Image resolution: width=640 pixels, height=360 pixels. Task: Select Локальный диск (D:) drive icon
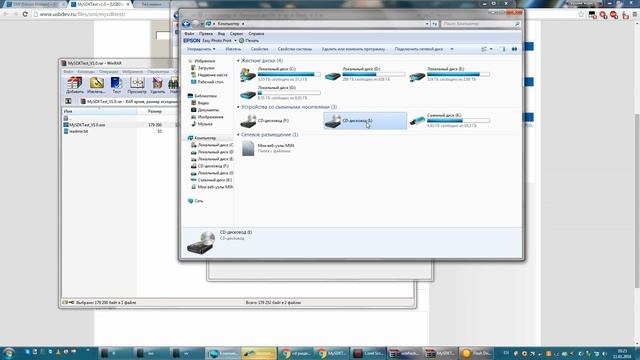click(x=333, y=76)
